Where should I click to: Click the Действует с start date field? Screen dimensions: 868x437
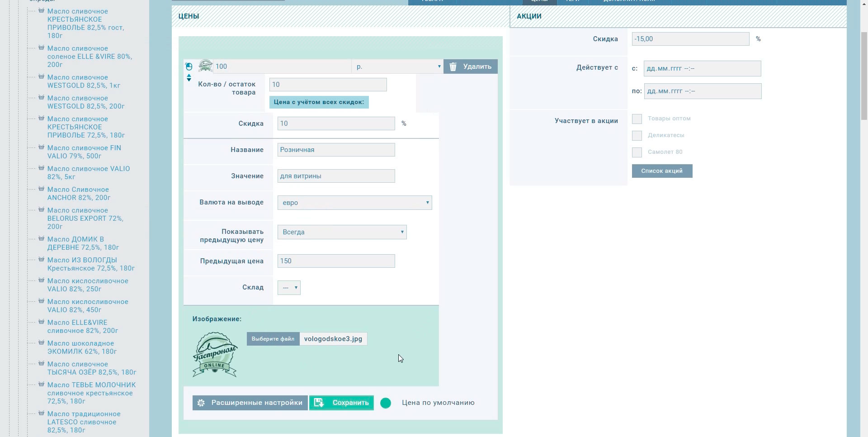coord(703,68)
